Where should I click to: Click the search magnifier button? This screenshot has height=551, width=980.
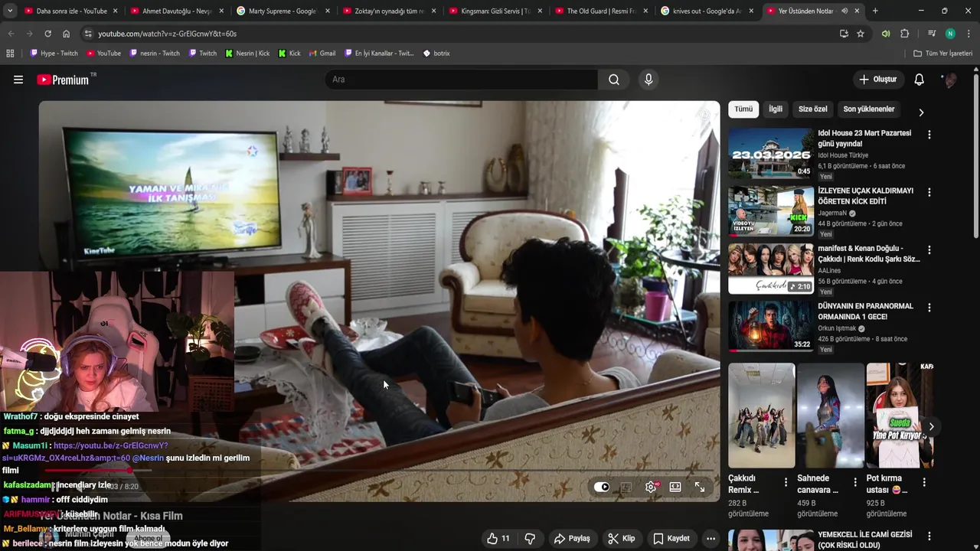(614, 80)
